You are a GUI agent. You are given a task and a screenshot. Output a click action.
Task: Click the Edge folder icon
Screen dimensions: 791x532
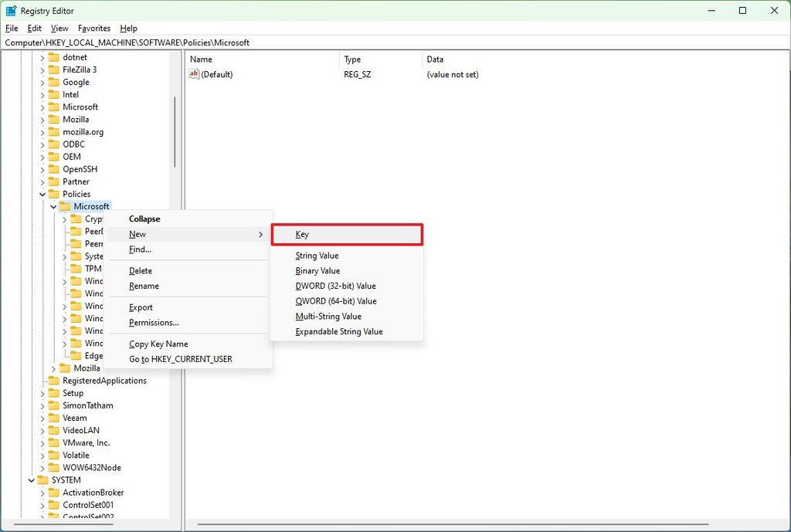76,355
